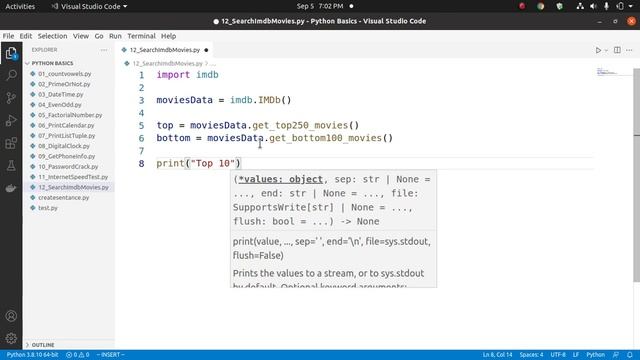Open the Search view in activity bar
Screen dimensions: 640x360
pos(11,75)
